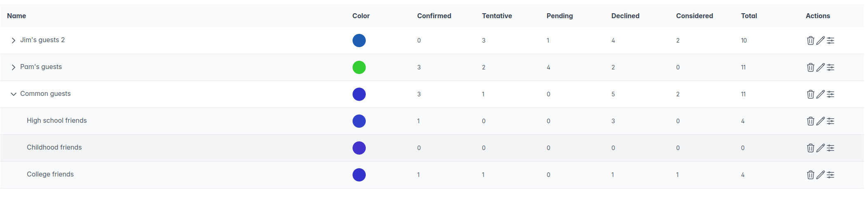This screenshot has width=868, height=198.
Task: Expand the Pam's guests row
Action: tap(14, 67)
